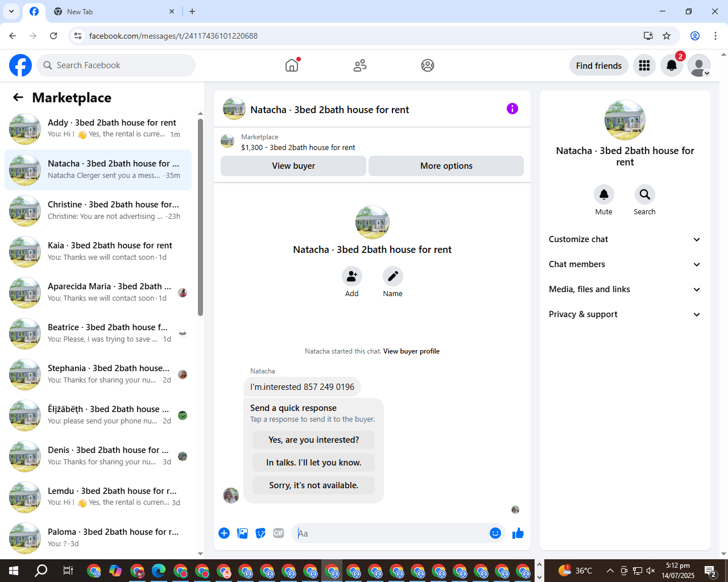This screenshot has width=728, height=582.
Task: Open the notifications bell with badge
Action: (672, 65)
